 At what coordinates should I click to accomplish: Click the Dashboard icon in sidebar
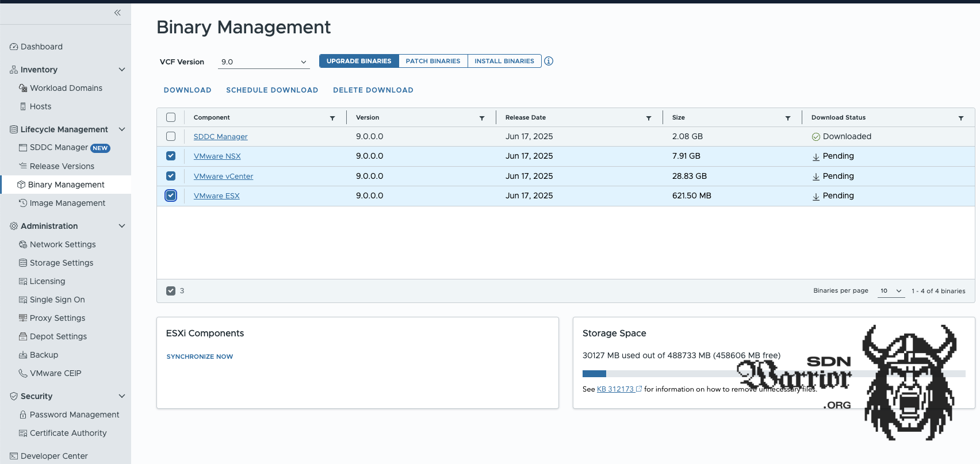pyautogui.click(x=14, y=47)
